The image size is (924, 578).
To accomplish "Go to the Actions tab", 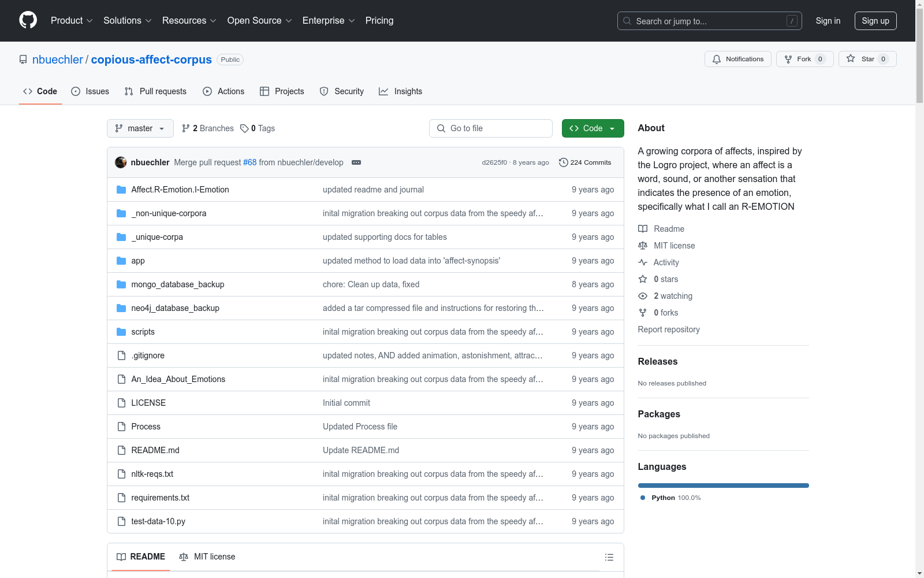I will (223, 91).
